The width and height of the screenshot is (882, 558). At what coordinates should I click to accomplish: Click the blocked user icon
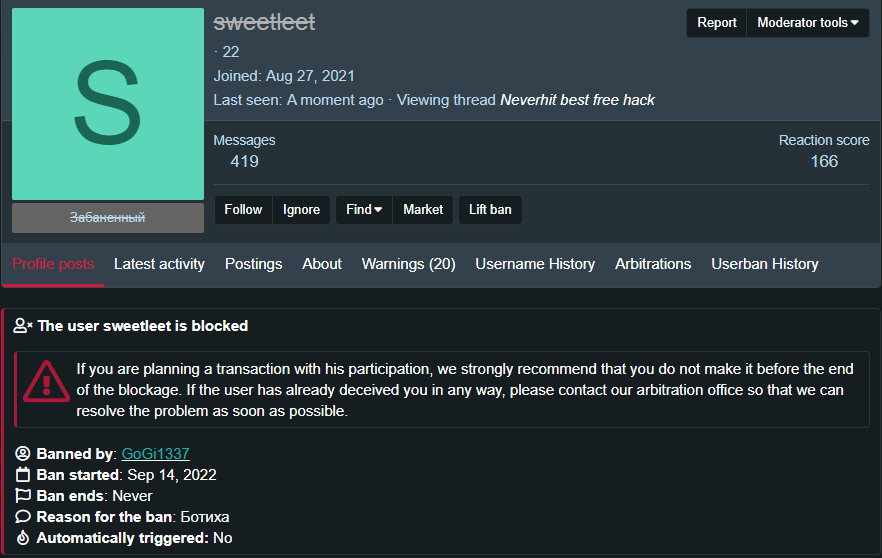23,326
